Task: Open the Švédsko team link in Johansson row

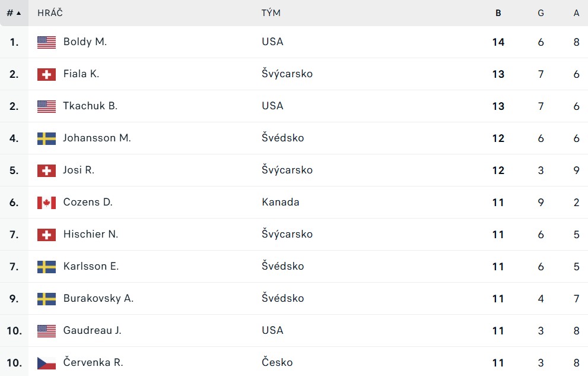Action: click(x=283, y=138)
